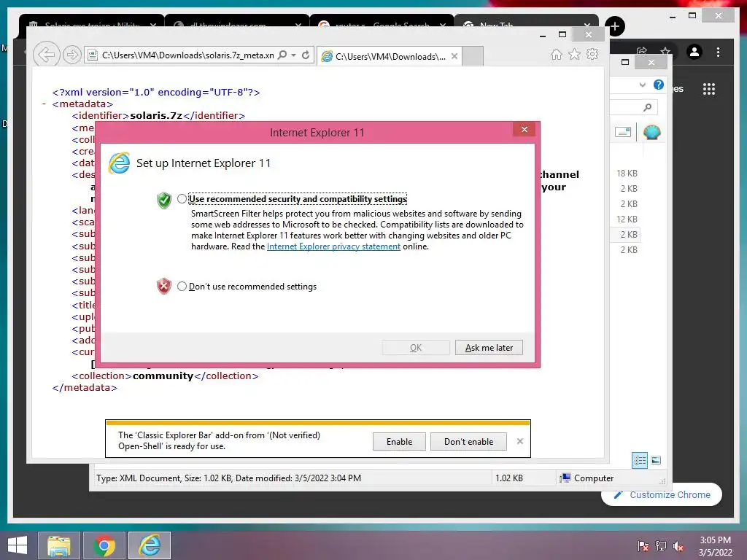Open Explorer window help icon

(x=659, y=85)
